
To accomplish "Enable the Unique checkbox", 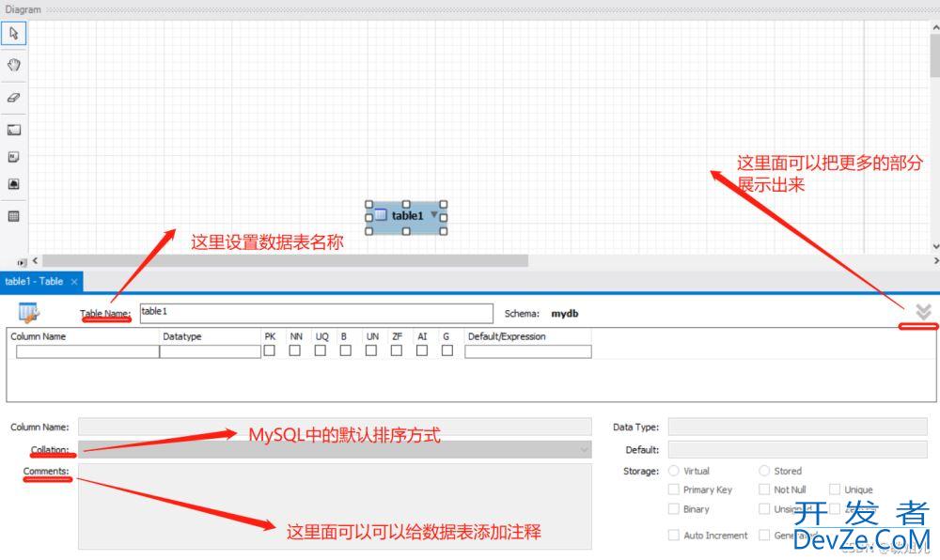I will point(835,490).
